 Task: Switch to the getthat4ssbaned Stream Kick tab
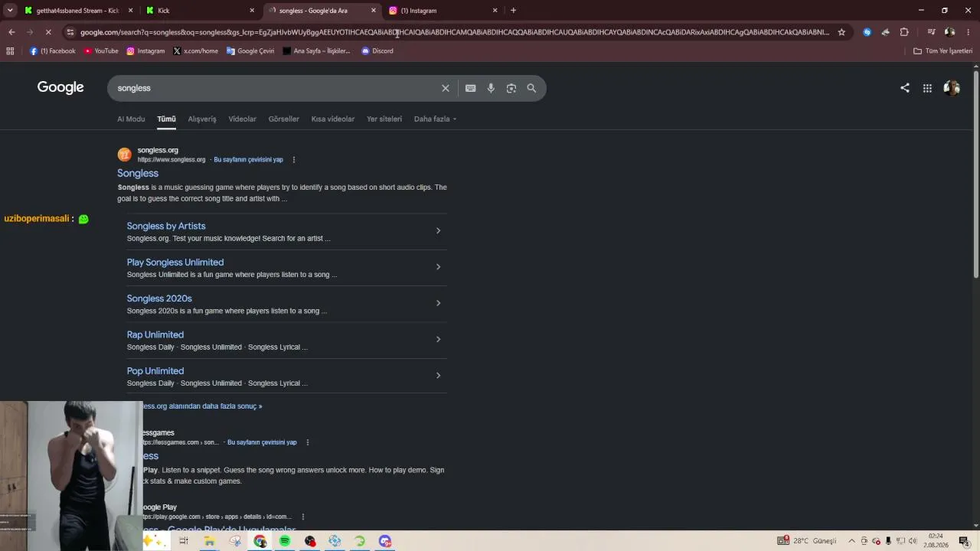[77, 11]
